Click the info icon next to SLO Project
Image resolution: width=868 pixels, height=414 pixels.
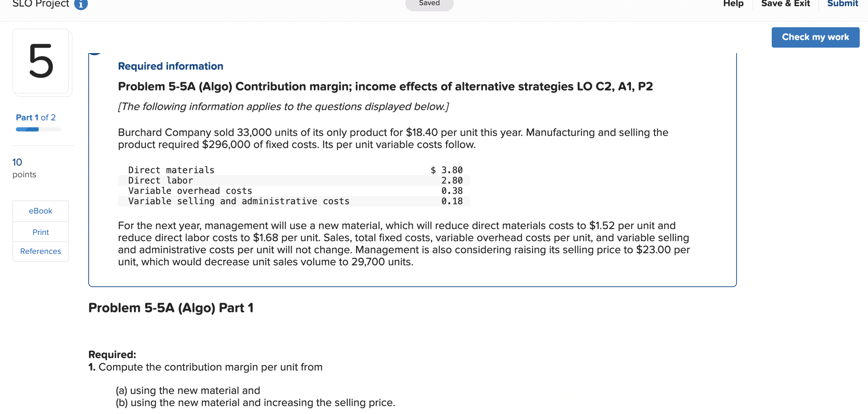click(x=81, y=4)
